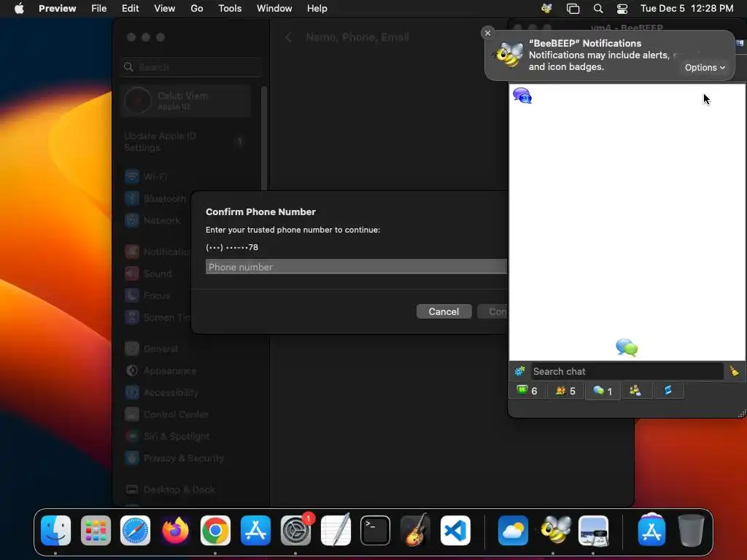The width and height of the screenshot is (747, 560).
Task: Close the BeeBEEP notification banner
Action: (x=487, y=33)
